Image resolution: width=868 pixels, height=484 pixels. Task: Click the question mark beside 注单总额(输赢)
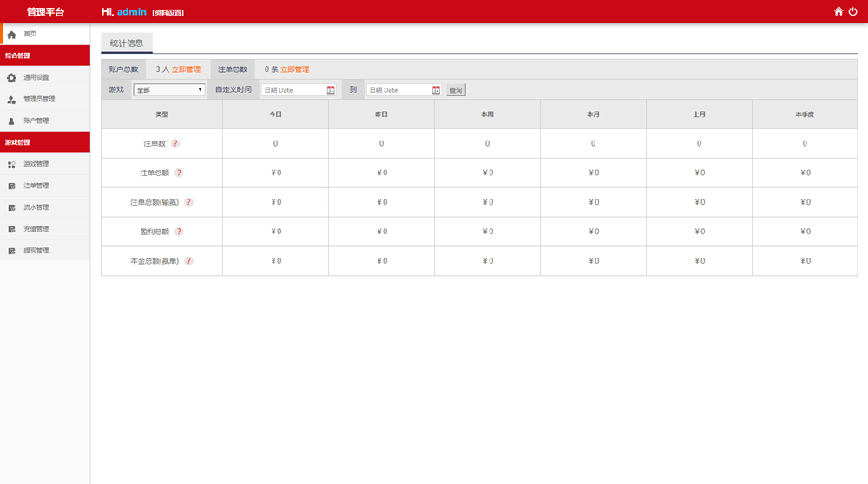pyautogui.click(x=188, y=202)
